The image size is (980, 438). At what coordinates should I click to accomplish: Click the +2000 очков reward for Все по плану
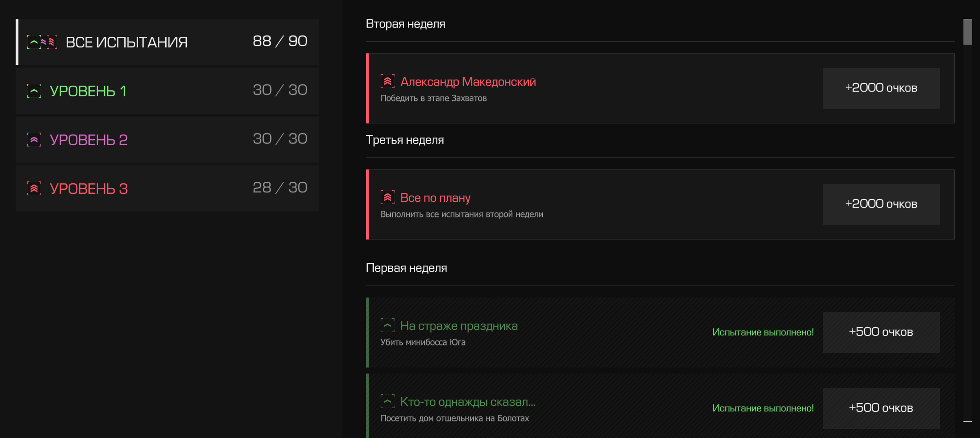tap(881, 204)
